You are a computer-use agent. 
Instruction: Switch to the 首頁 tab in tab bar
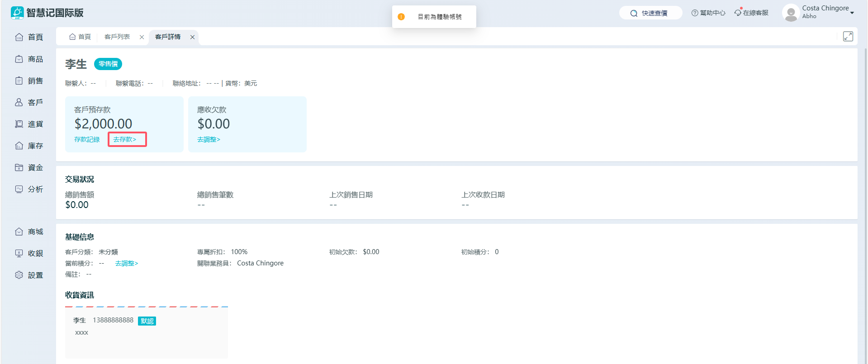80,37
